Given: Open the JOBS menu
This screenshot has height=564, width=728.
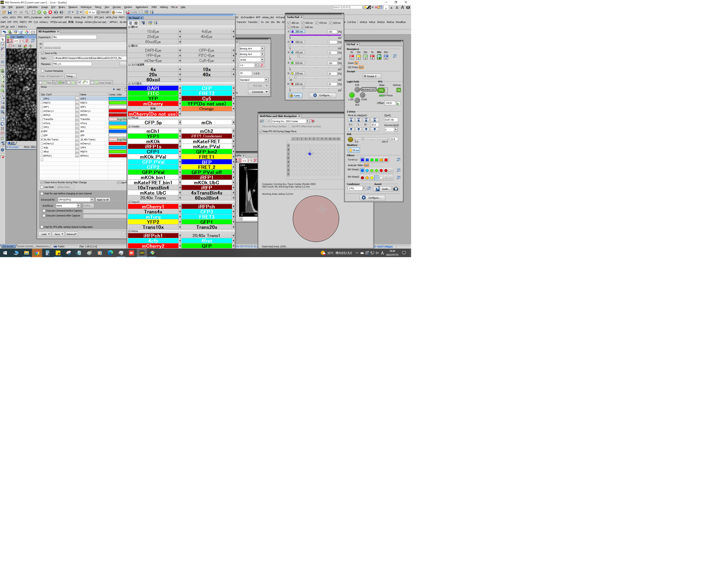Looking at the screenshot, I should pos(154,7).
